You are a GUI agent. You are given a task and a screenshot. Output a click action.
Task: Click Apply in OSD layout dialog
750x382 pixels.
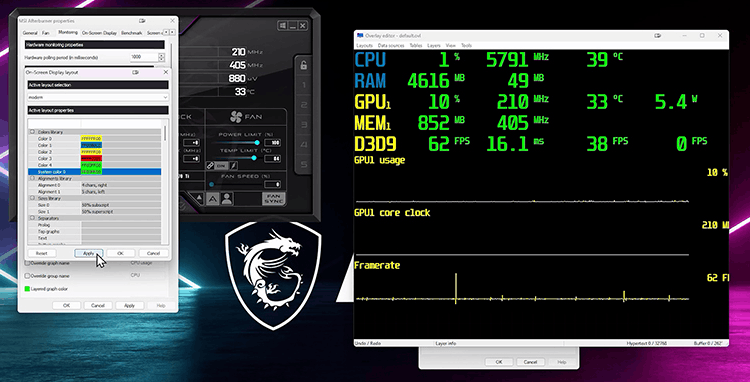point(88,253)
